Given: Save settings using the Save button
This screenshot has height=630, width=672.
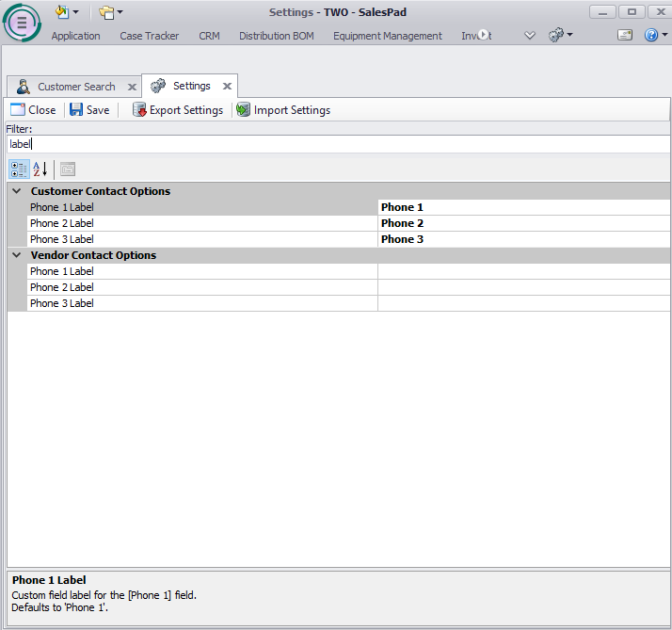Looking at the screenshot, I should [x=89, y=110].
